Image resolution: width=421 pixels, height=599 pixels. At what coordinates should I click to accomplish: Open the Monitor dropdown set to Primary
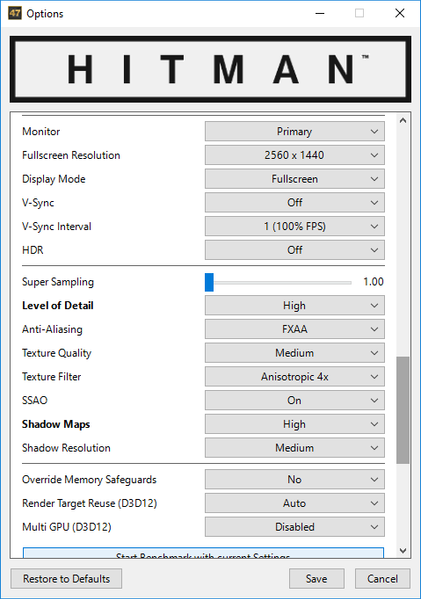295,131
